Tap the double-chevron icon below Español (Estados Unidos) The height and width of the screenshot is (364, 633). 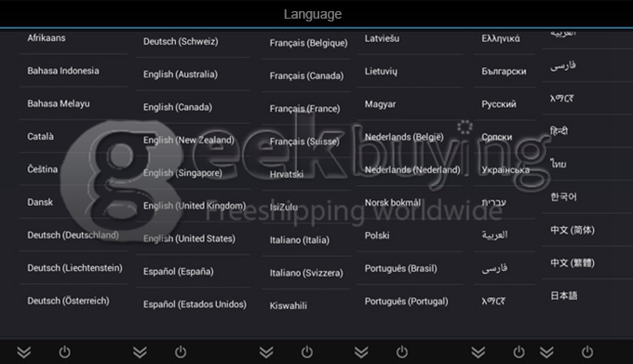pyautogui.click(x=140, y=352)
